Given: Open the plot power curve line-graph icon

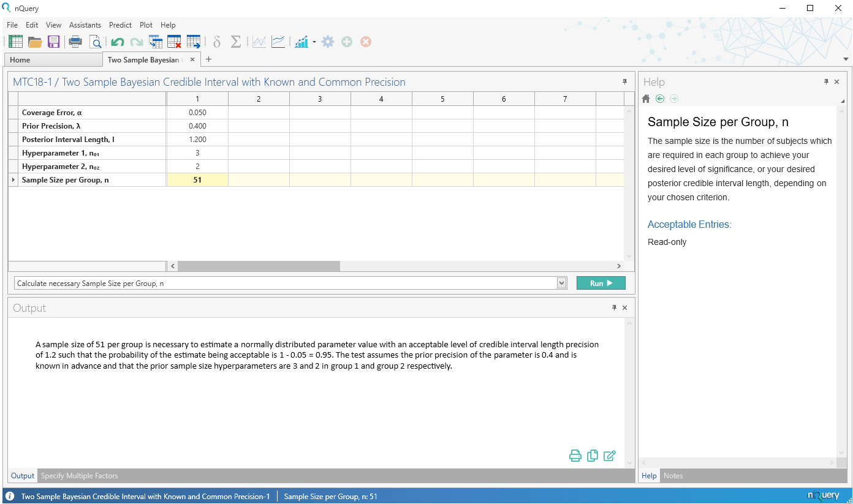Looking at the screenshot, I should [x=278, y=42].
